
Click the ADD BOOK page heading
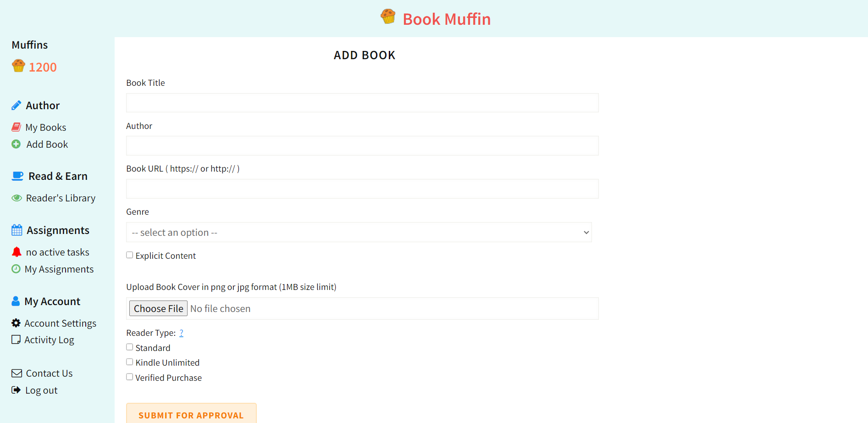click(365, 55)
